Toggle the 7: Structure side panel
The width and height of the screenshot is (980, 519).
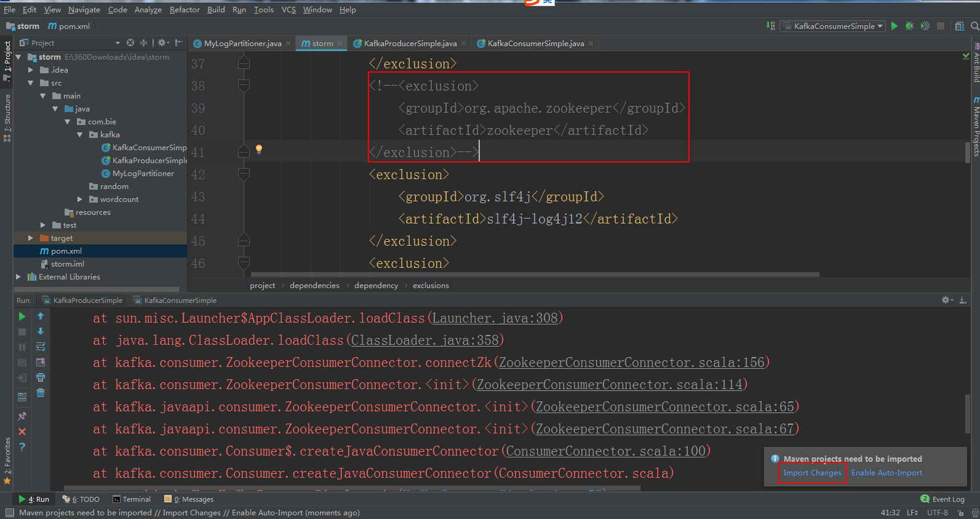[7, 118]
